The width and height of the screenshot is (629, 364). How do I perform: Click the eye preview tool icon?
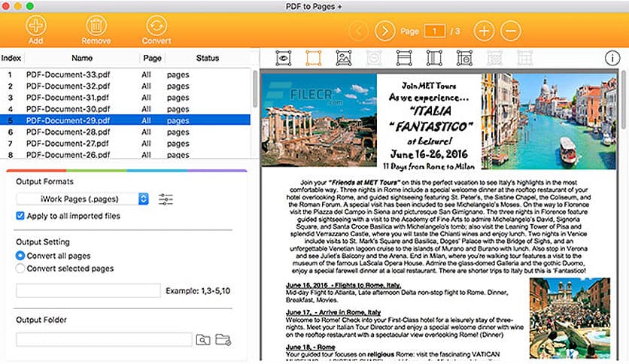284,58
